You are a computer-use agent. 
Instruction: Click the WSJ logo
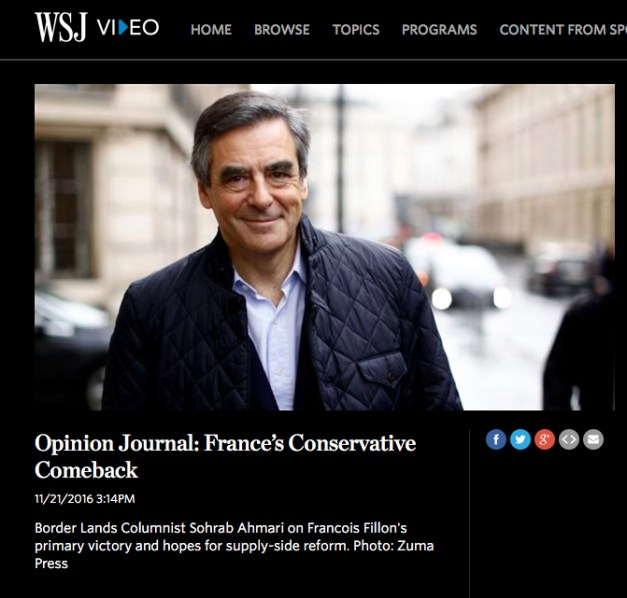(x=61, y=27)
